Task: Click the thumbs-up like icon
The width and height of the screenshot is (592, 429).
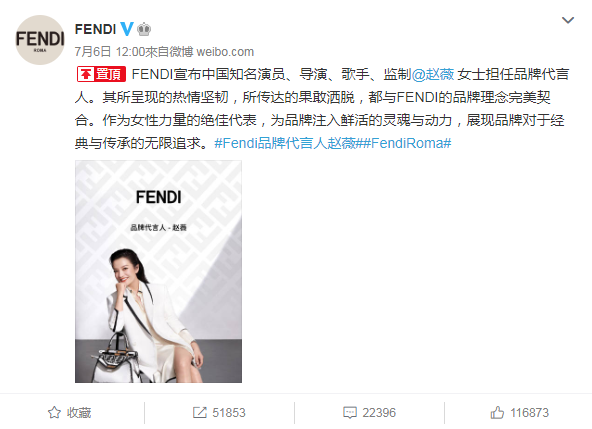Action: (497, 412)
